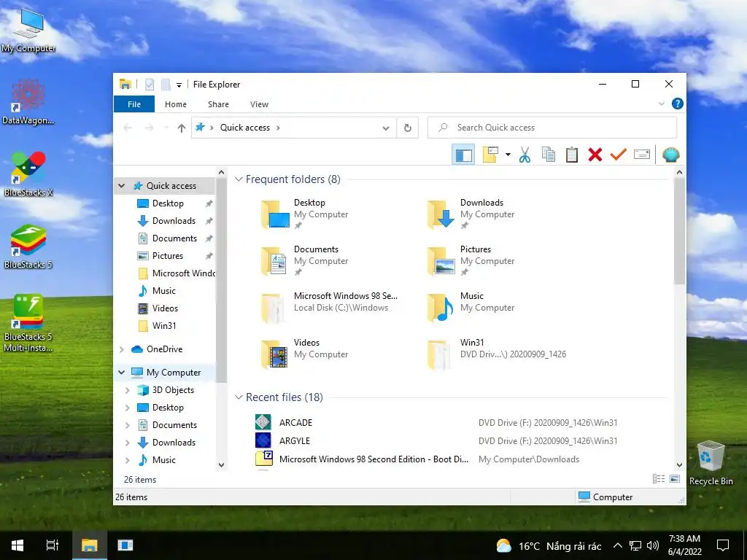Click the Quick access breadcrumb in address bar
747x560 pixels.
[245, 128]
